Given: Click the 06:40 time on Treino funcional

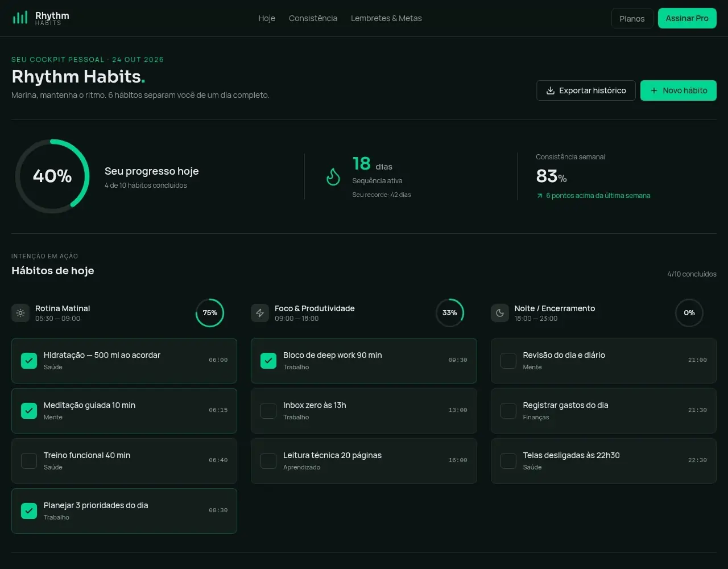Looking at the screenshot, I should pyautogui.click(x=218, y=460).
